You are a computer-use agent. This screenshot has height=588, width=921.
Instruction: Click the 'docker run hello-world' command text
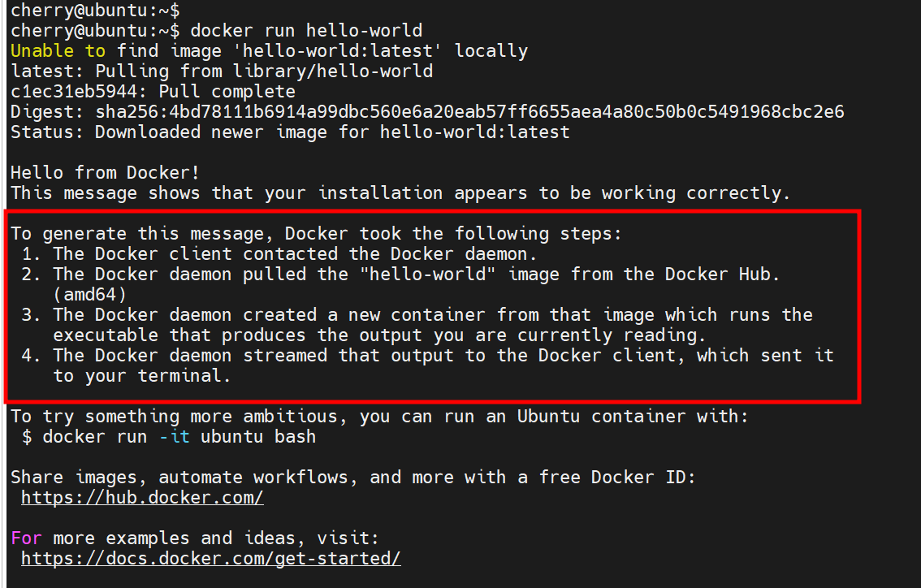click(306, 31)
